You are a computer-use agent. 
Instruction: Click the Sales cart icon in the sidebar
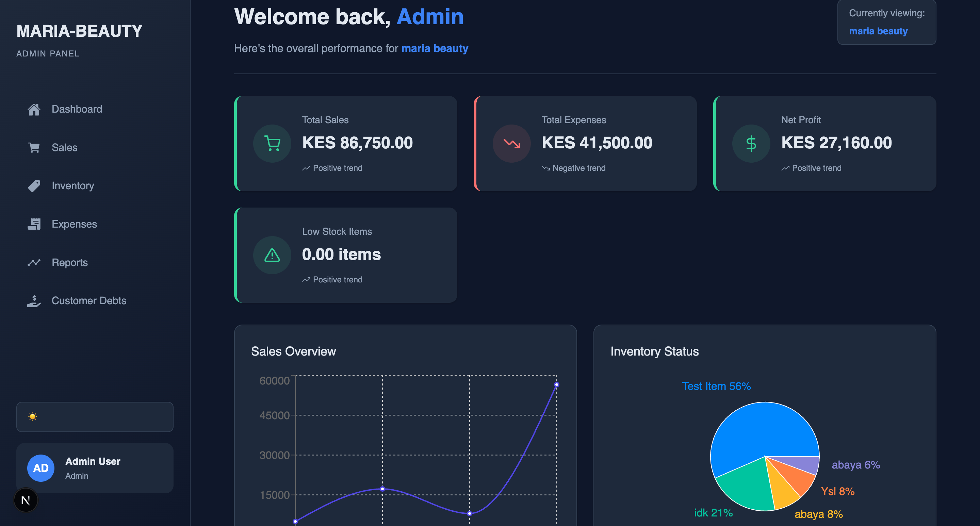click(x=34, y=148)
